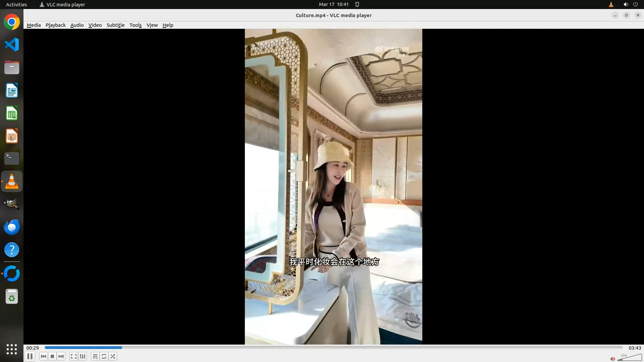
Task: Click the elapsed time label 00:29
Action: (33, 348)
